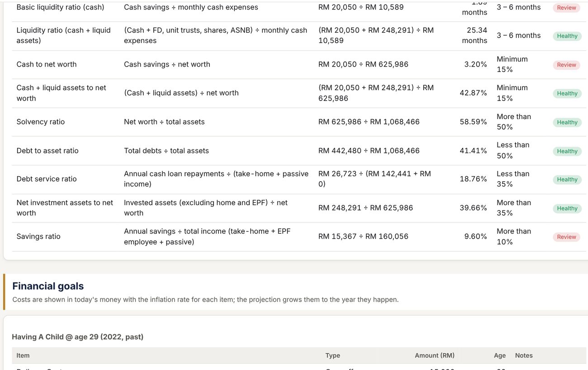Click the Healthy badge in the Solvency ratio row
Image resolution: width=588 pixels, height=370 pixels.
click(567, 122)
